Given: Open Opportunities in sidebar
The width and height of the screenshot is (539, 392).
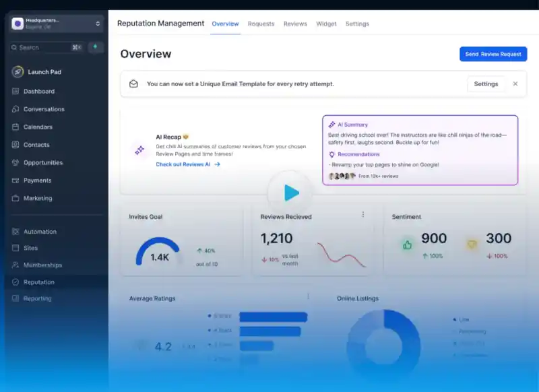Looking at the screenshot, I should 43,162.
